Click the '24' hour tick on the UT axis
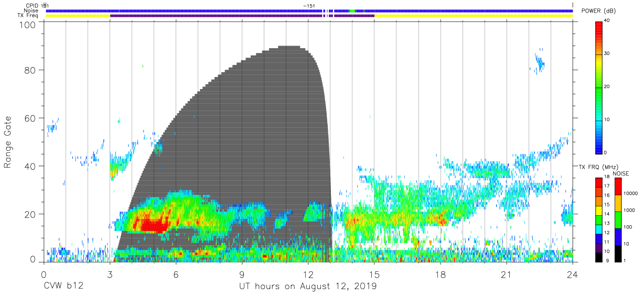 [x=573, y=274]
